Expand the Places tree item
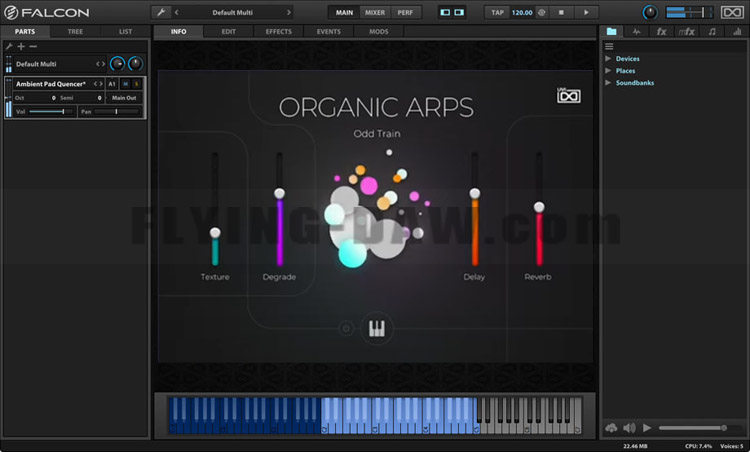 point(608,70)
